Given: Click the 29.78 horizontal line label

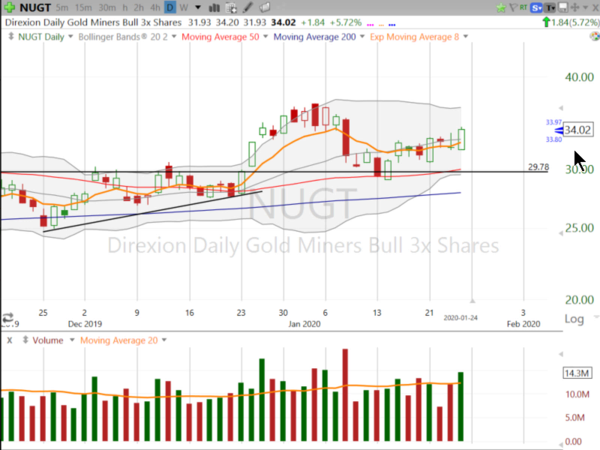Looking at the screenshot, I should click(538, 167).
